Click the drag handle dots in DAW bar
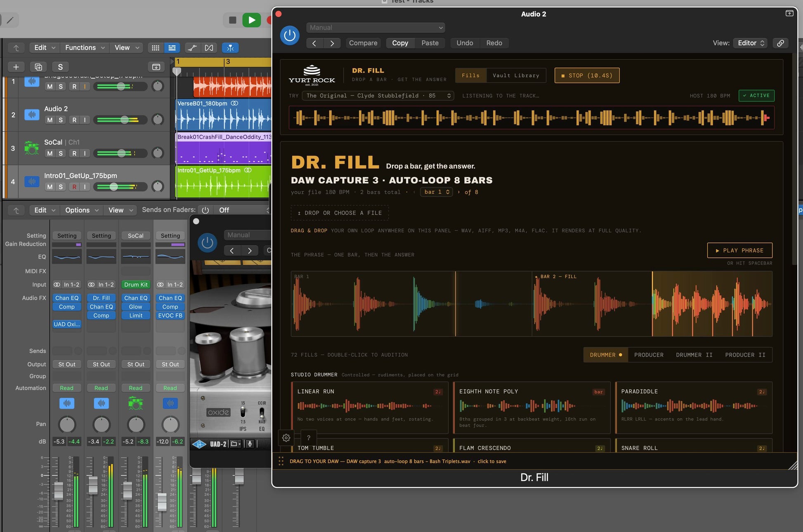The image size is (803, 532). click(x=281, y=461)
